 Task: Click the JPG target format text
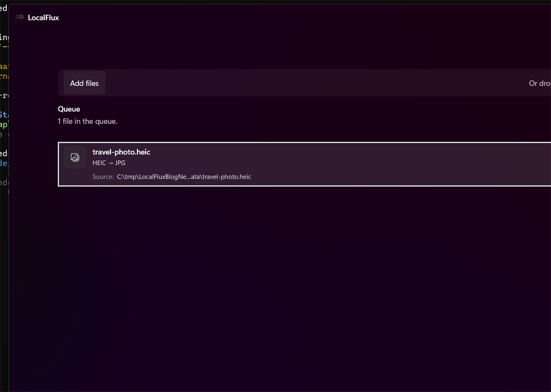[x=120, y=163]
